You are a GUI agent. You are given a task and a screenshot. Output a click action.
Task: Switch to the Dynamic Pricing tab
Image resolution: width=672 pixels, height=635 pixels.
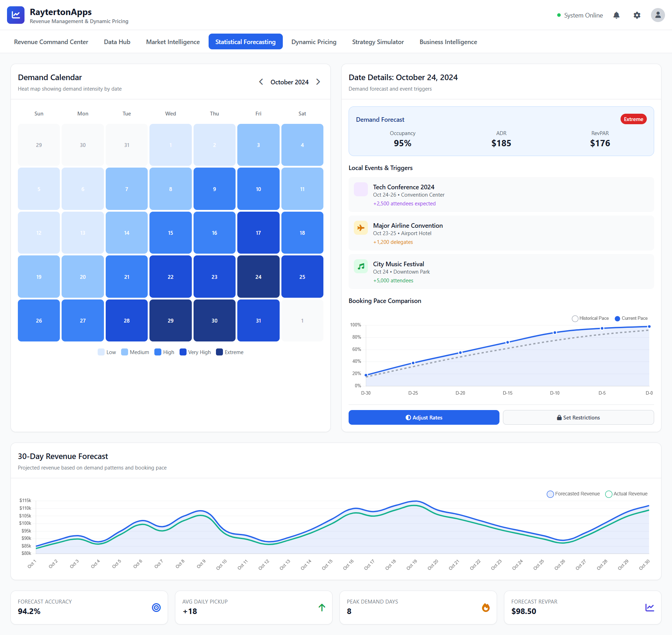pyautogui.click(x=314, y=42)
